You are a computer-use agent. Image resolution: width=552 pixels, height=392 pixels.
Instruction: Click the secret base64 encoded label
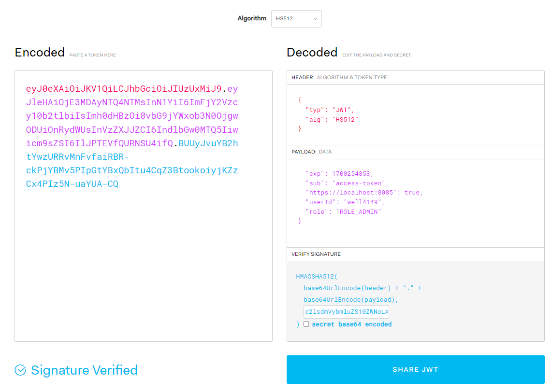352,324
